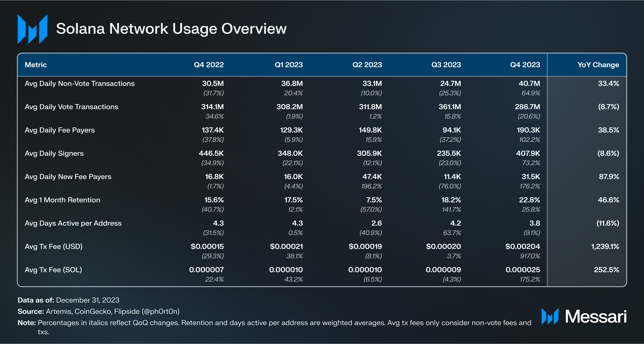Click the 1,239.1% YoY change value
Image resolution: width=644 pixels, height=344 pixels.
coord(605,247)
